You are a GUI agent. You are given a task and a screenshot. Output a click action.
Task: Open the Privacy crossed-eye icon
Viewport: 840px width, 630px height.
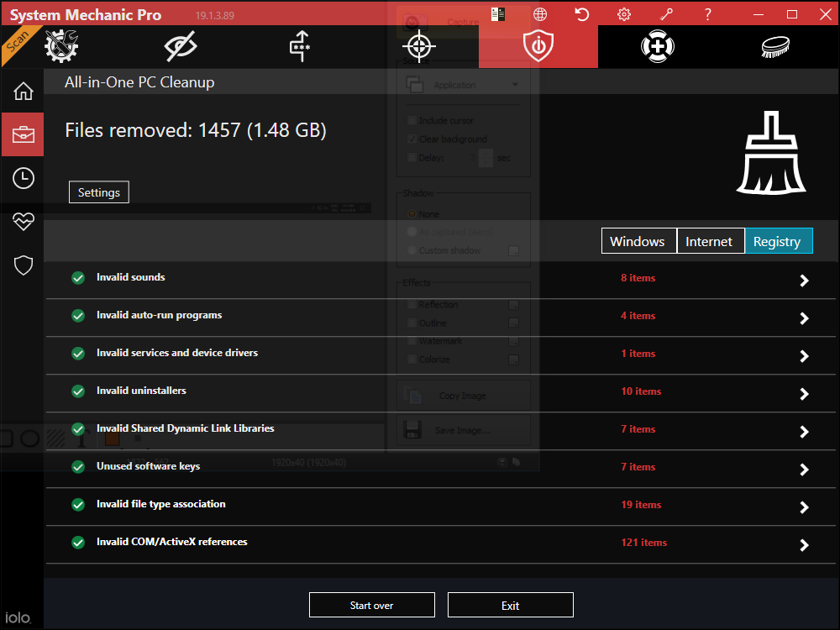(x=181, y=46)
